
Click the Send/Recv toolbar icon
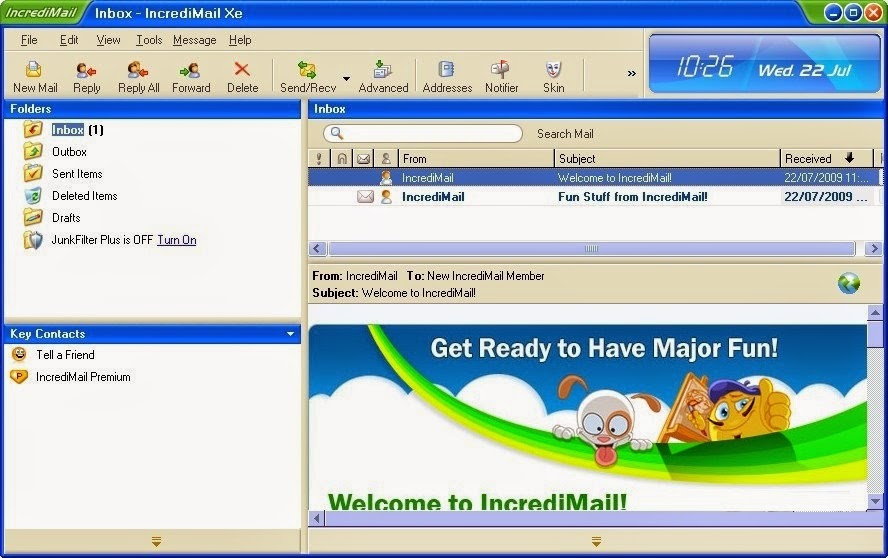click(307, 70)
